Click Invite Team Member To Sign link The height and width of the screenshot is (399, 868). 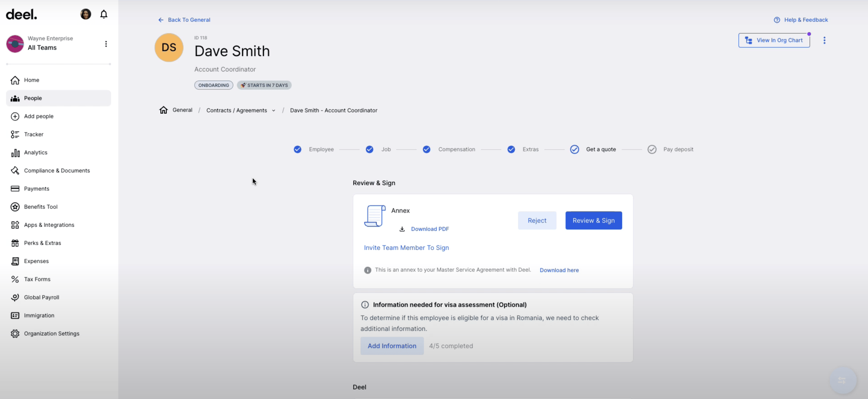[x=406, y=248]
